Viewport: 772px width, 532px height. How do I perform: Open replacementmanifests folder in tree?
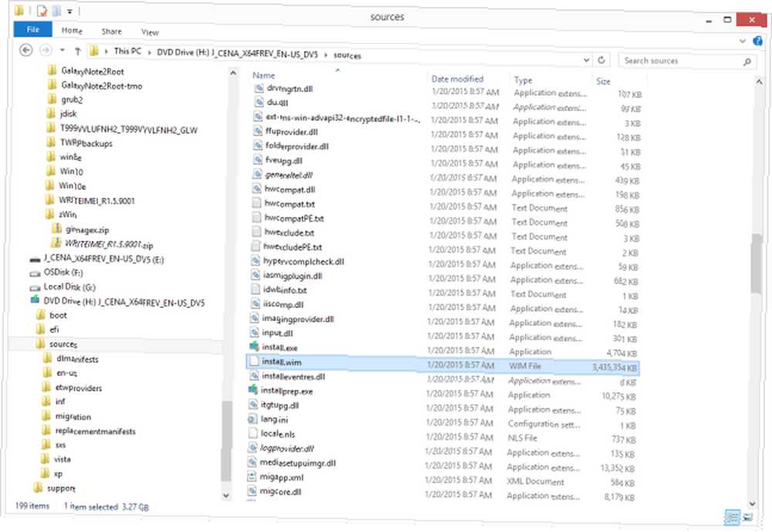95,431
